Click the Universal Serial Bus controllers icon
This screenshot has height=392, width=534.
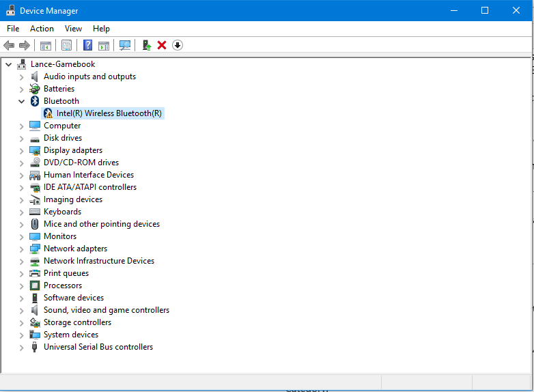click(x=34, y=347)
